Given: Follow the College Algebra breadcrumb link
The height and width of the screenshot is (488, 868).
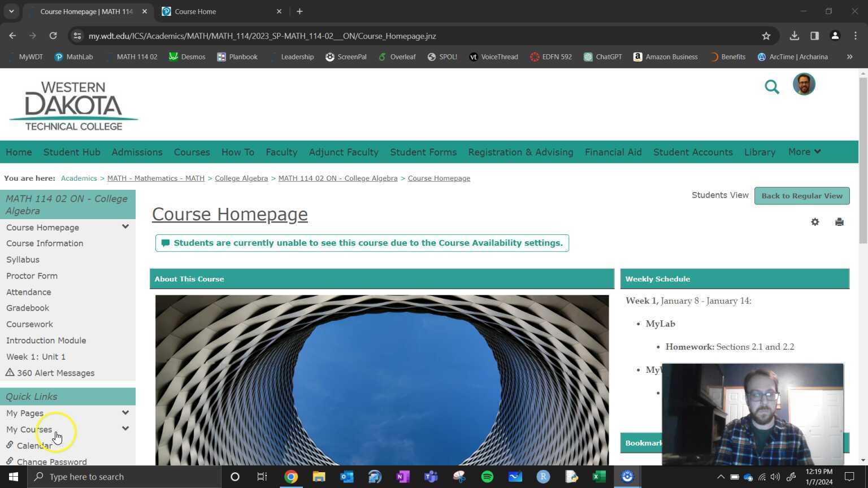Looking at the screenshot, I should (241, 178).
